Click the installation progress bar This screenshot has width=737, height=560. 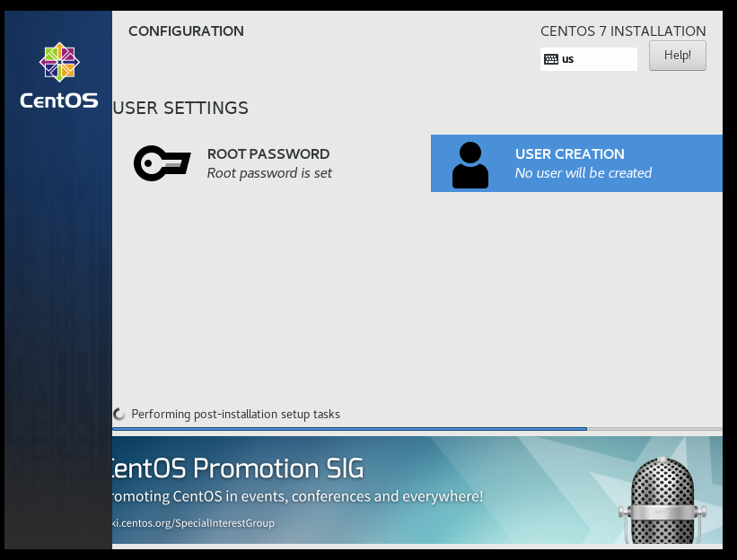417,429
